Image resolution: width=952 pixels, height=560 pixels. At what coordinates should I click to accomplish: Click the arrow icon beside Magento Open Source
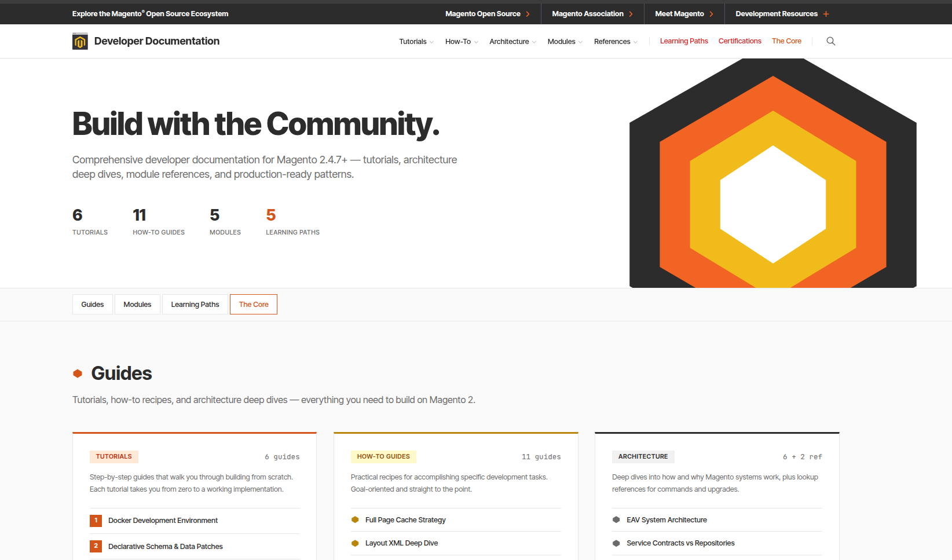[x=529, y=13]
